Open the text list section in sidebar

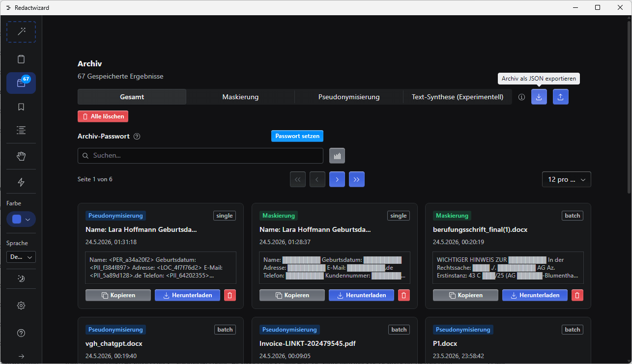pyautogui.click(x=21, y=130)
